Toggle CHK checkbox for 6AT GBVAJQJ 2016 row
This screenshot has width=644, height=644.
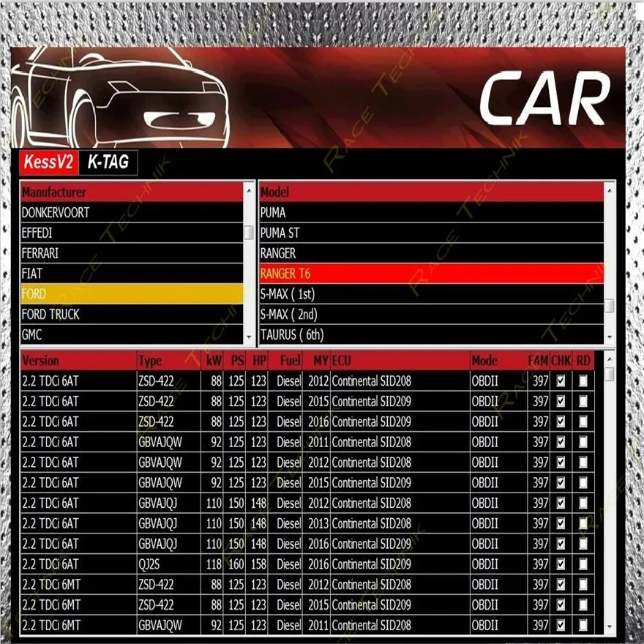tap(561, 544)
